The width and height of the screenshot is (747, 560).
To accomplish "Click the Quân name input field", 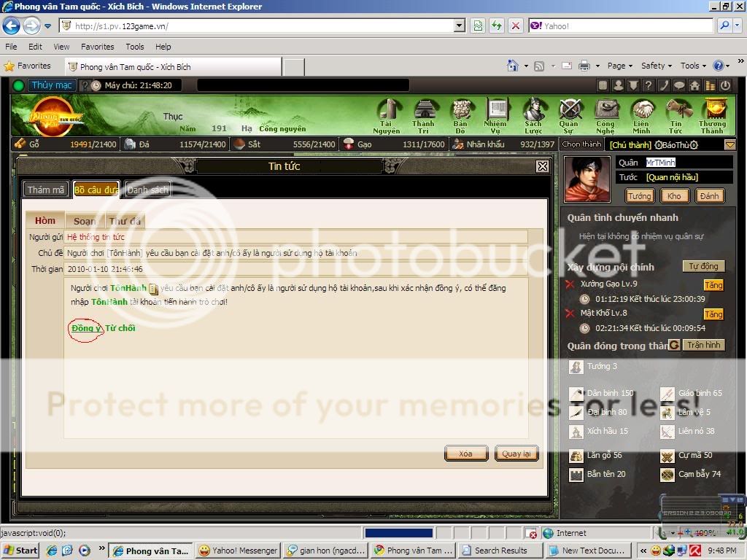I will tap(688, 163).
